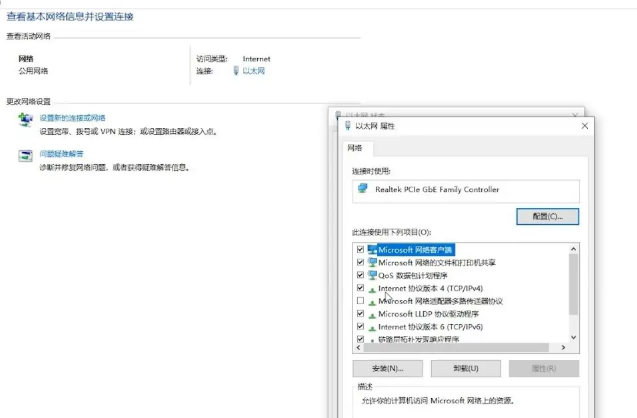
Task: Click the Realtek PCIe GbE adapter icon
Action: click(x=360, y=189)
